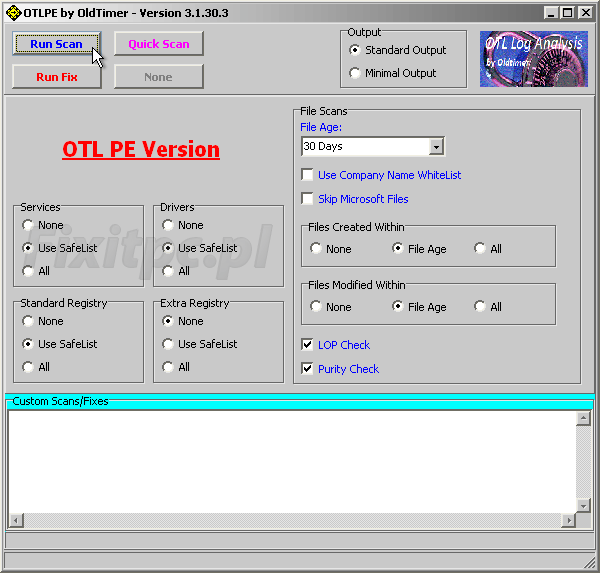This screenshot has height=573, width=600.
Task: Click the OTLPE title bar app icon
Action: click(x=14, y=13)
